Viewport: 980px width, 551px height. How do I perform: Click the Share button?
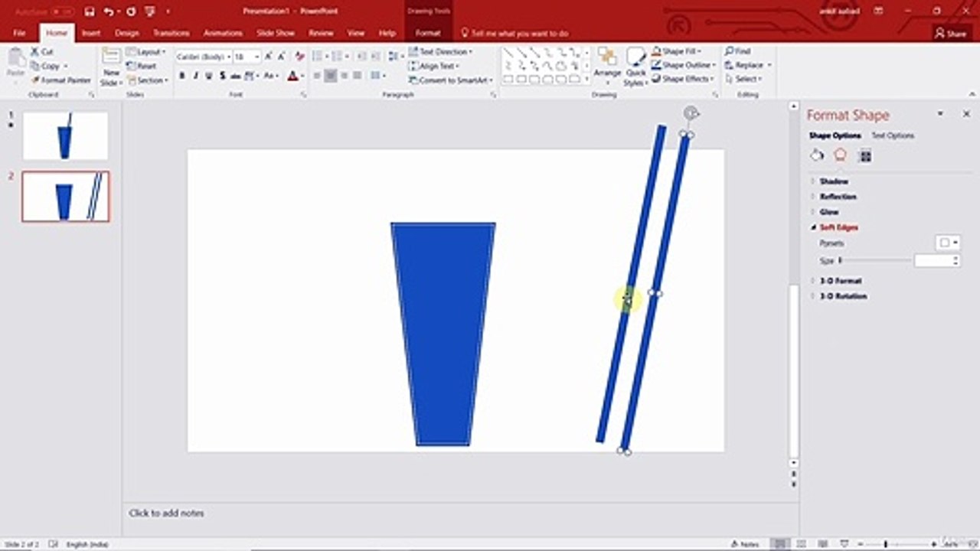point(951,33)
